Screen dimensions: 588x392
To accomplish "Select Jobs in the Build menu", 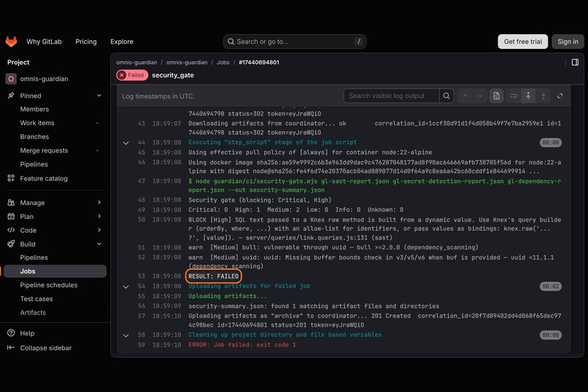I will (55, 272).
